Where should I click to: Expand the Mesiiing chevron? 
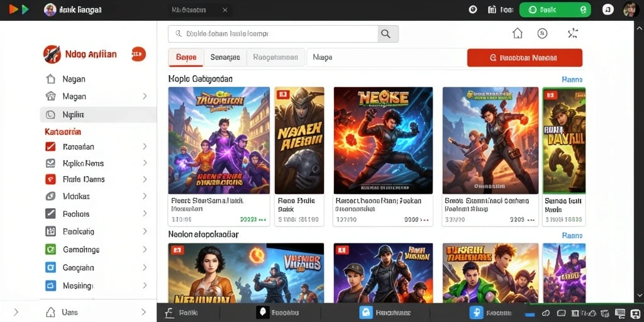pos(145,286)
